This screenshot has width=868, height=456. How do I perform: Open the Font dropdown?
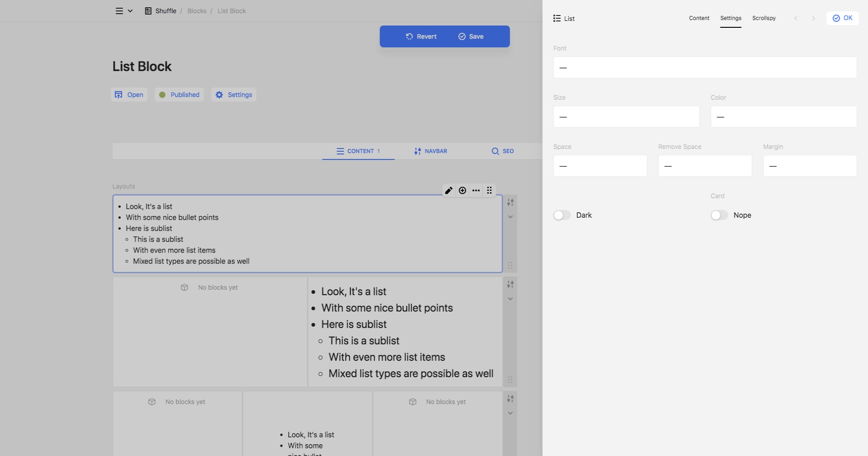click(x=705, y=67)
